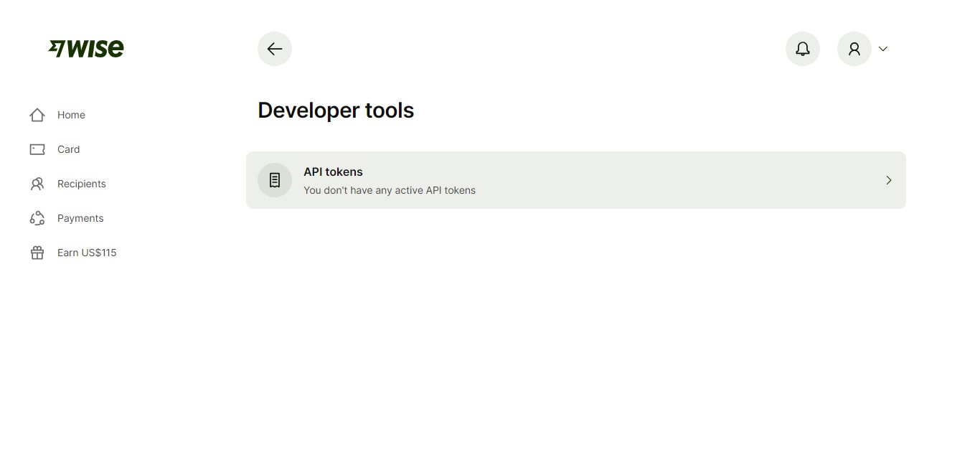Viewport: 980px width, 460px height.
Task: Open the Earn US$115 referral page
Action: [87, 253]
